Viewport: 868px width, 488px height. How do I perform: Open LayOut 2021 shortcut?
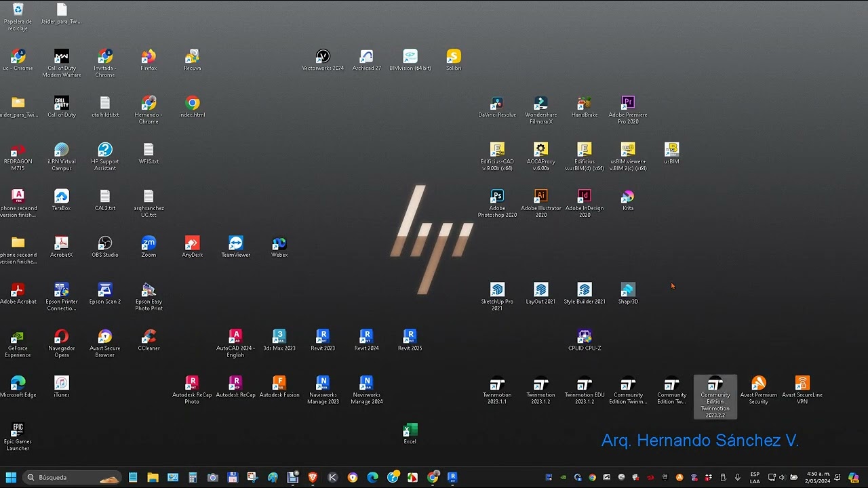[540, 293]
